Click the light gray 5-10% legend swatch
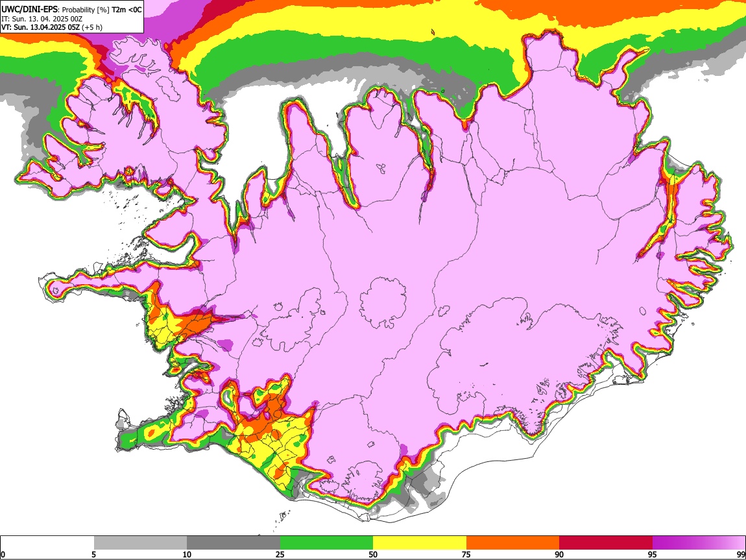This screenshot has height=560, width=746. click(x=140, y=543)
